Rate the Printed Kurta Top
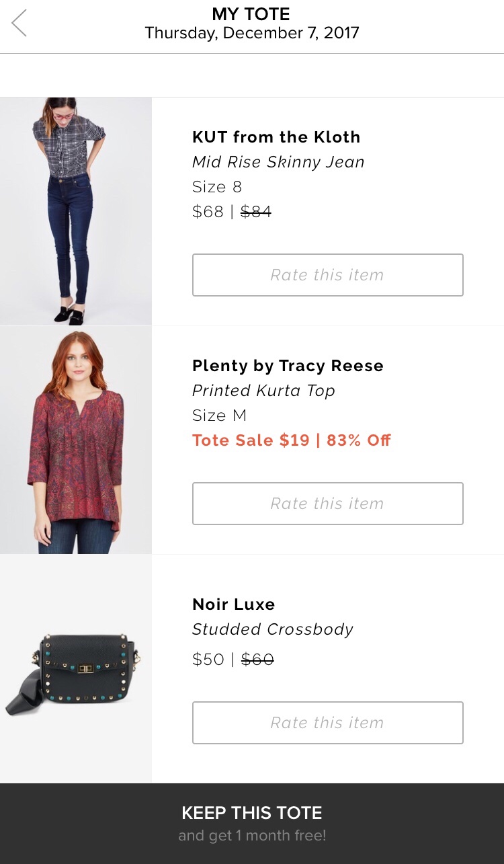504x864 pixels. [x=328, y=504]
